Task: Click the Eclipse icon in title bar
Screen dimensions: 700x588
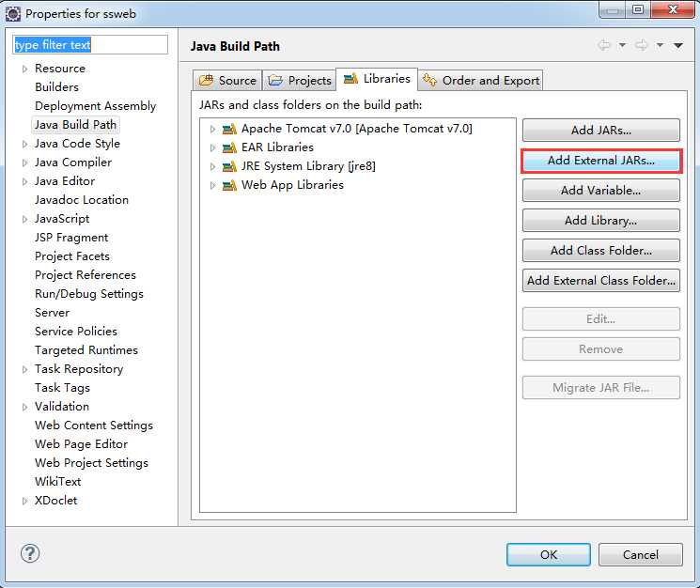Action: point(13,14)
